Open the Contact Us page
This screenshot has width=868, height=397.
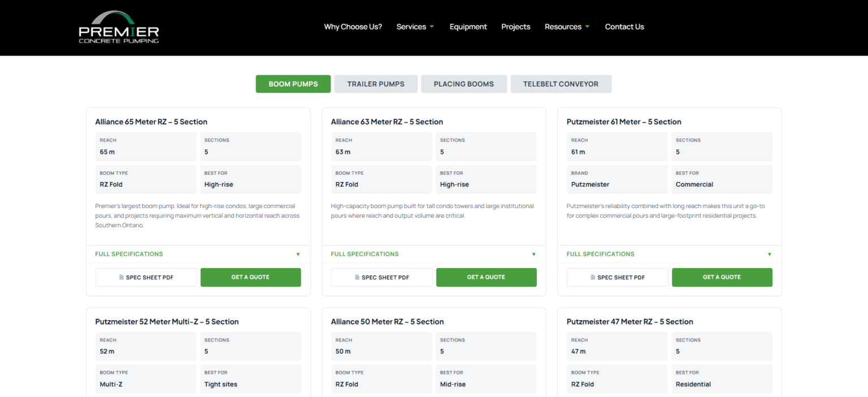coord(624,27)
